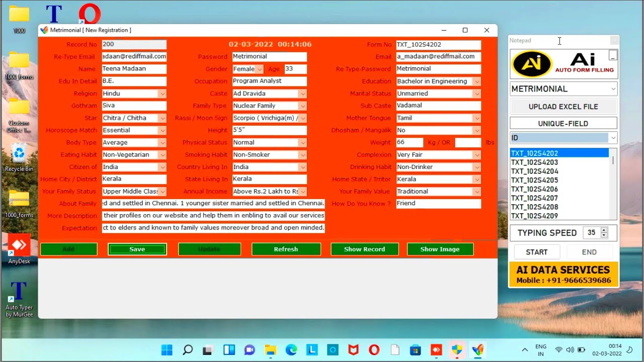Open the blank document icon in the taskbar

[x=395, y=349]
